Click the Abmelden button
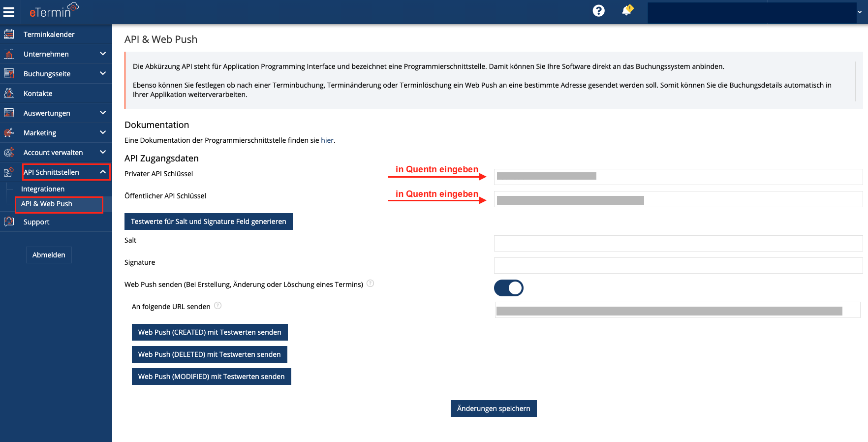The image size is (868, 442). [x=49, y=255]
